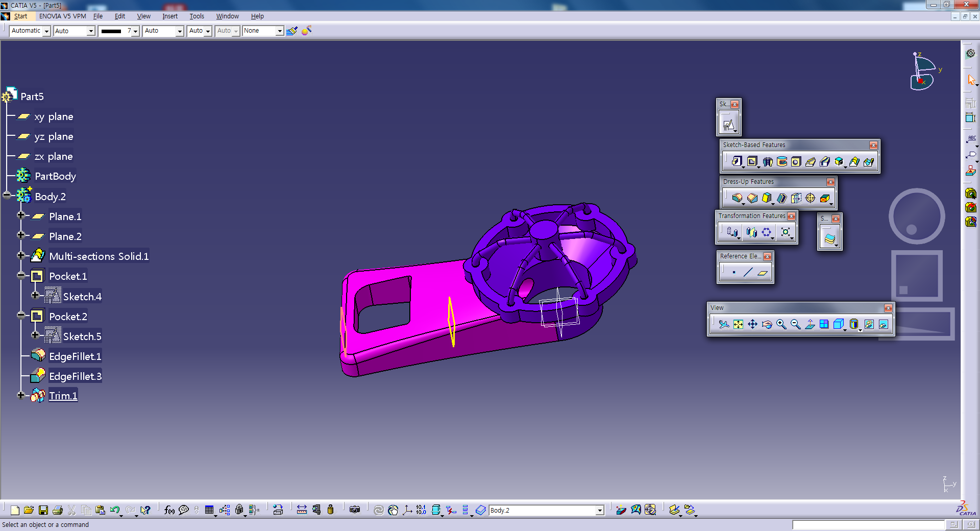Open the None layer dropdown

(280, 31)
